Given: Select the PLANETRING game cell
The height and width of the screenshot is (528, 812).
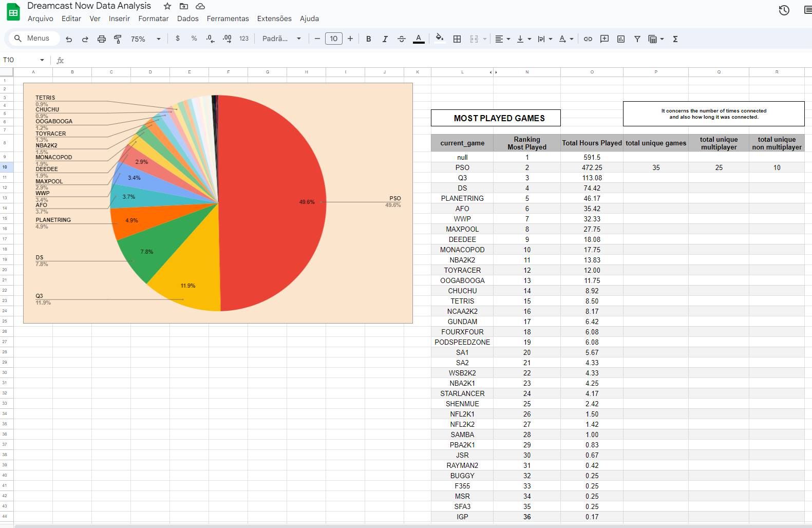Looking at the screenshot, I should (462, 198).
